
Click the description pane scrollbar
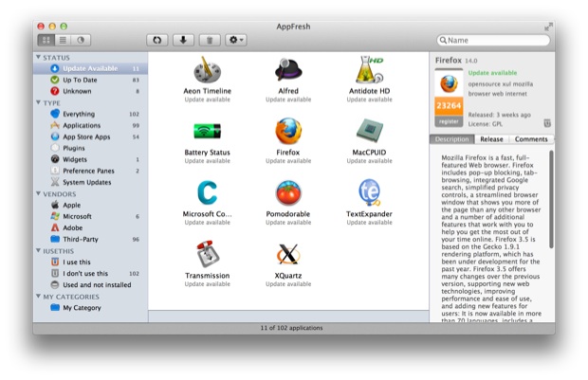[551, 199]
